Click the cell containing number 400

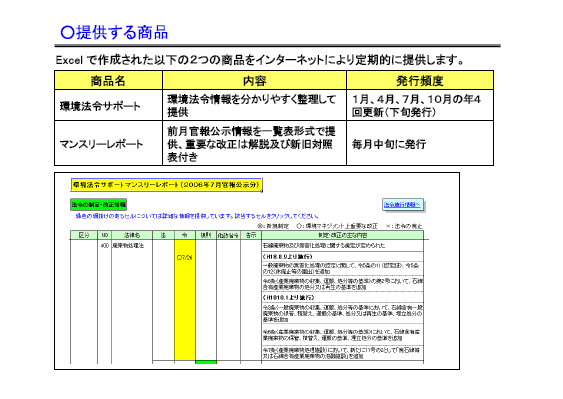tap(104, 246)
